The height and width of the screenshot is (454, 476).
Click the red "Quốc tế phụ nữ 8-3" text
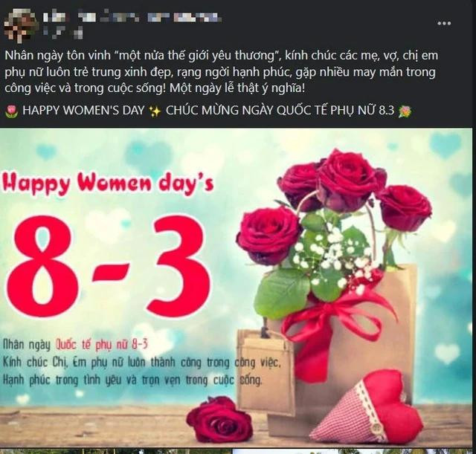click(x=101, y=345)
